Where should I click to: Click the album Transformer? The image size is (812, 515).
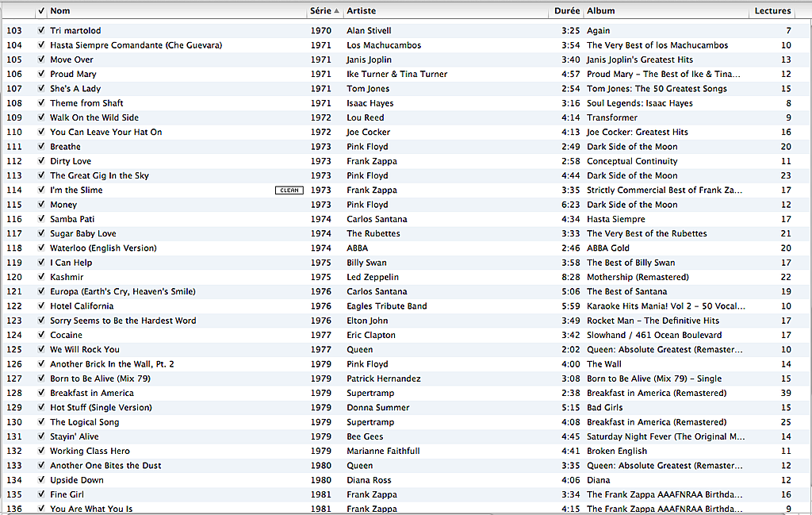pos(612,117)
